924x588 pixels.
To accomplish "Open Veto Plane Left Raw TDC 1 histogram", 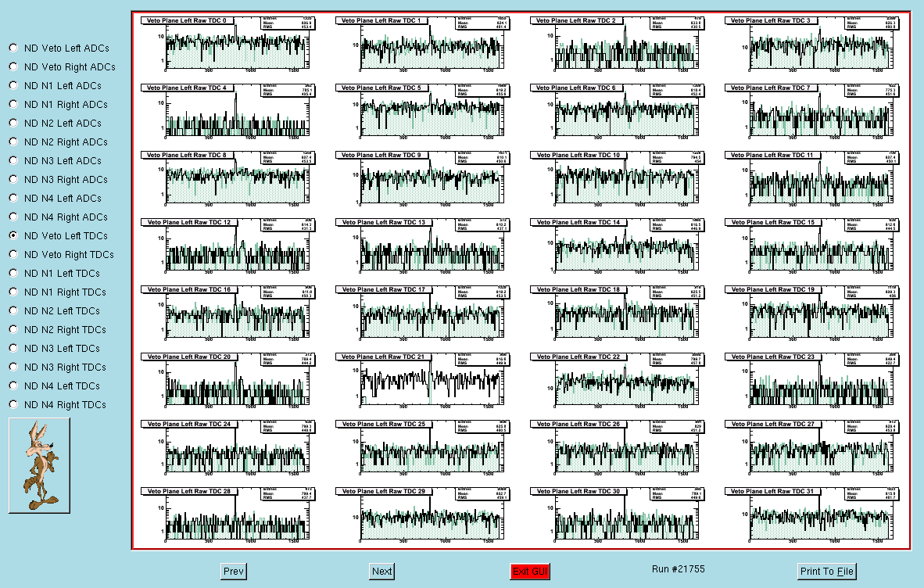I will coord(423,46).
